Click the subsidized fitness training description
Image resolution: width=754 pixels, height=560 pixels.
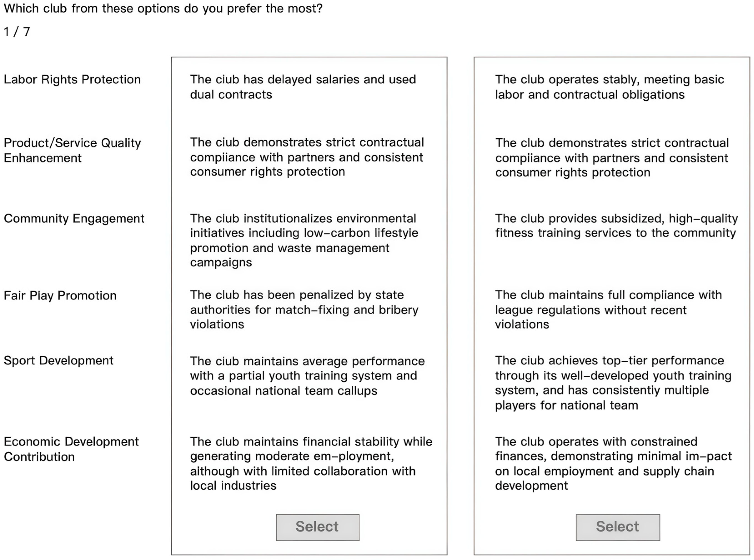click(x=616, y=225)
